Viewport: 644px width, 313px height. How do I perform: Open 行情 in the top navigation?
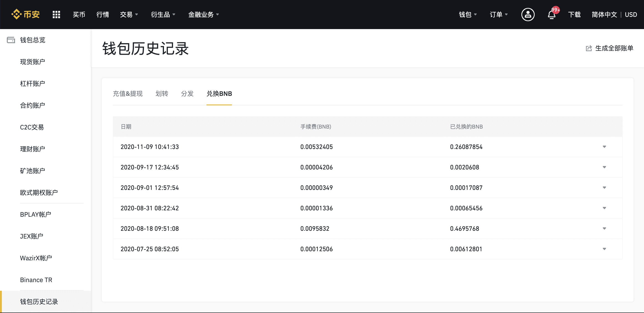(103, 15)
